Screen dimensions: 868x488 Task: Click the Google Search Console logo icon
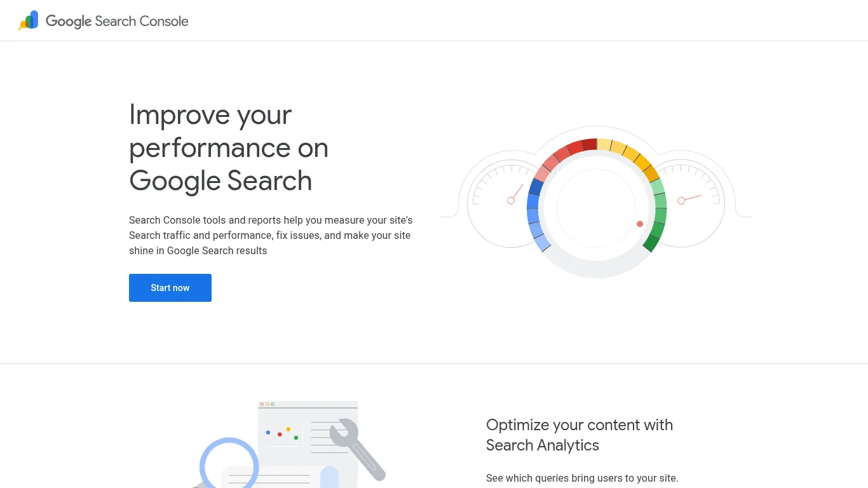(x=28, y=20)
